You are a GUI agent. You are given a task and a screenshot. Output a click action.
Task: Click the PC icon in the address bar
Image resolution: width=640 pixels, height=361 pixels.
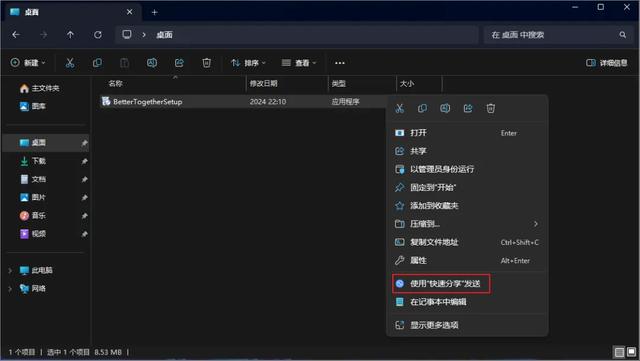(x=127, y=34)
